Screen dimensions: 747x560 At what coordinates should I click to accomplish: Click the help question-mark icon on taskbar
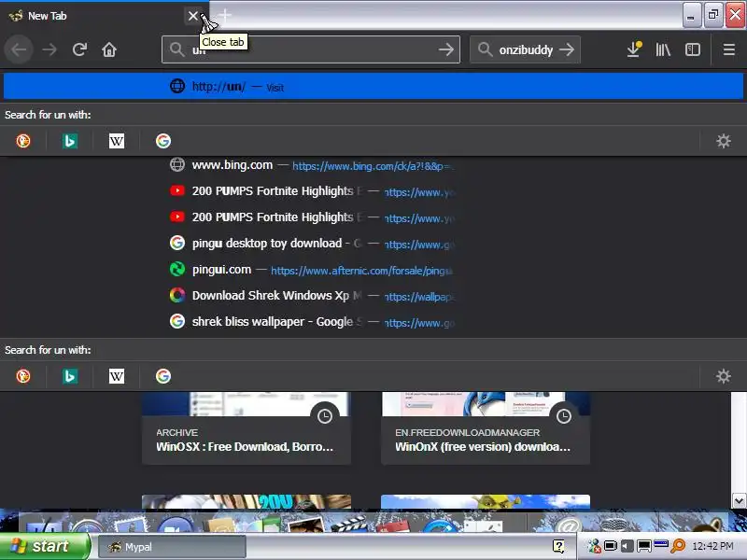558,546
